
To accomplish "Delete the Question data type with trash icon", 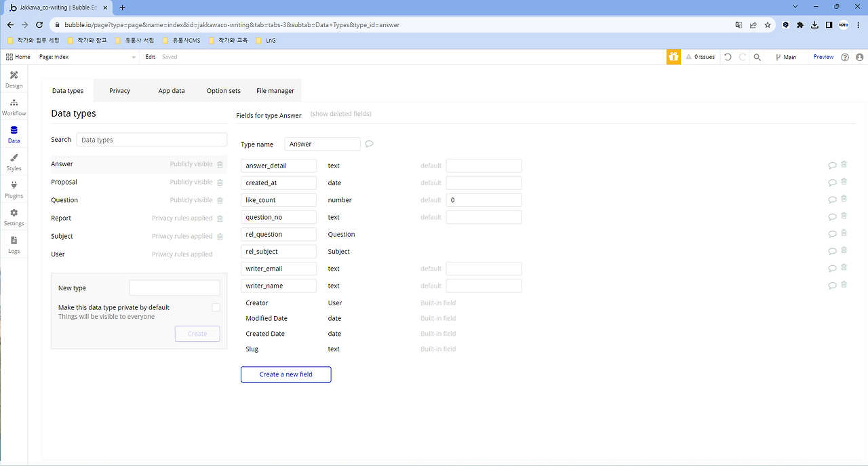I will tap(220, 200).
